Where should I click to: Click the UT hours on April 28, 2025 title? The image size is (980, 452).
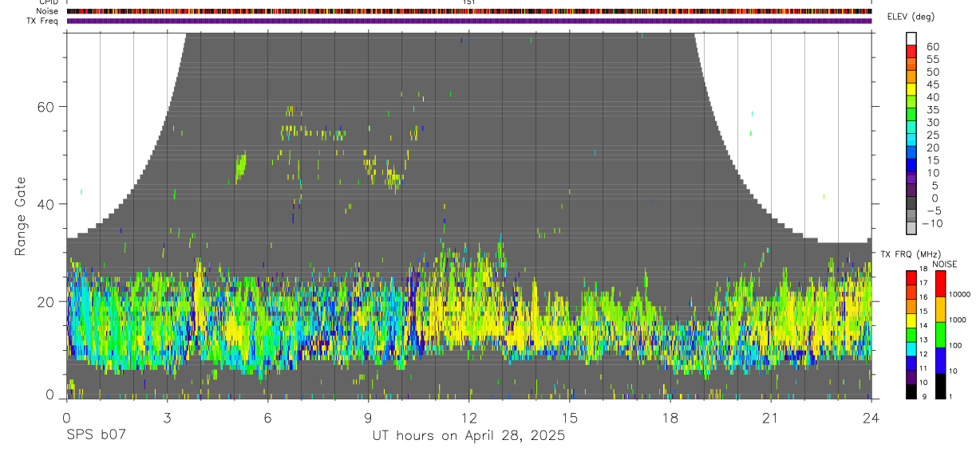468,435
